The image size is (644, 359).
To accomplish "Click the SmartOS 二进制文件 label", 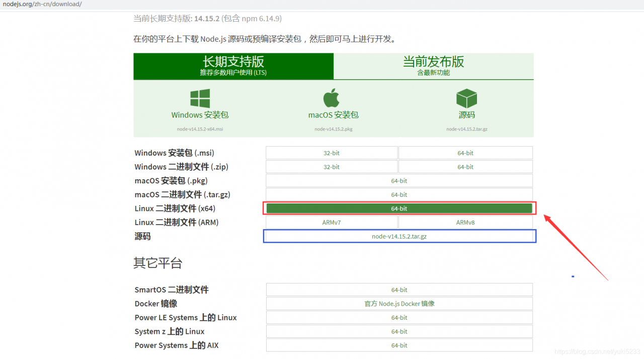I will pos(172,290).
